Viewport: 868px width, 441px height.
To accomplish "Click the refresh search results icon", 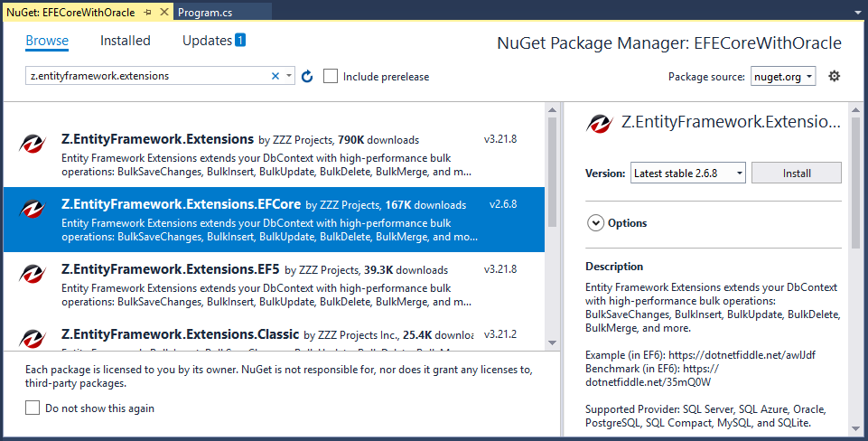I will tap(307, 77).
